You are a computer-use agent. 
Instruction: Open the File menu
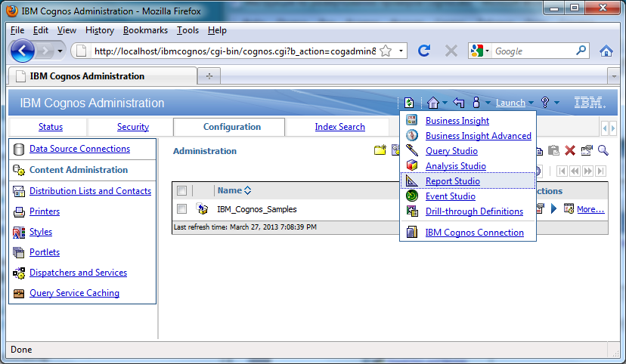[17, 30]
